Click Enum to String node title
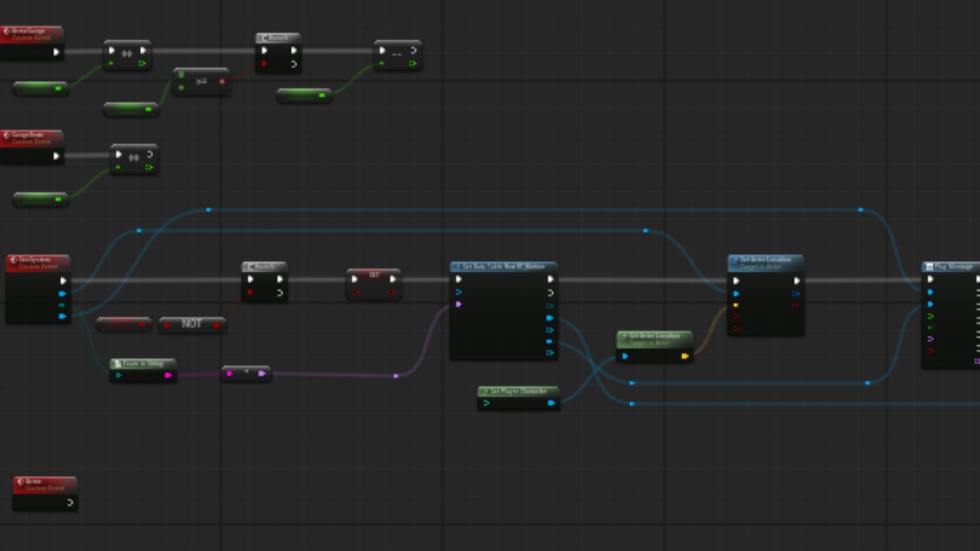 (x=143, y=364)
